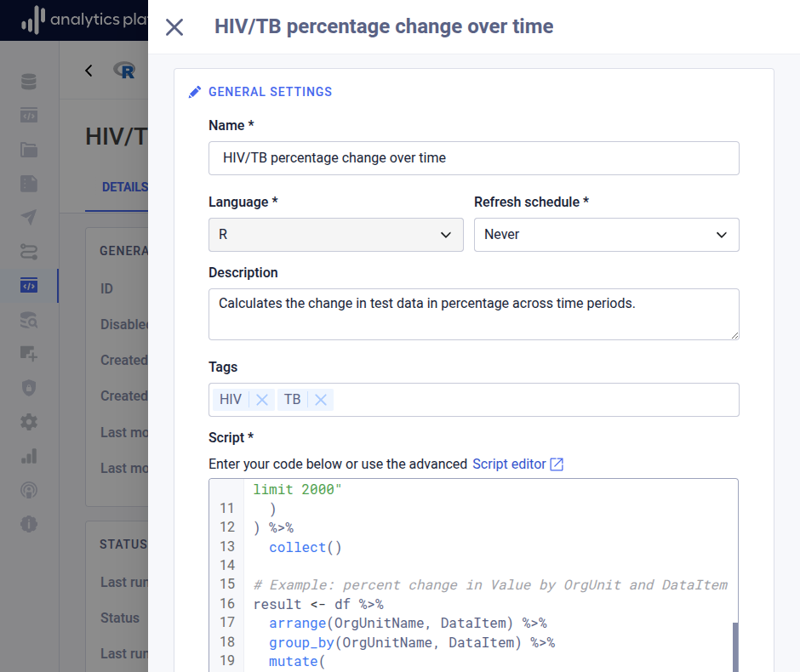The width and height of the screenshot is (800, 672).
Task: Open the analytics bar chart sidebar icon
Action: 28,456
